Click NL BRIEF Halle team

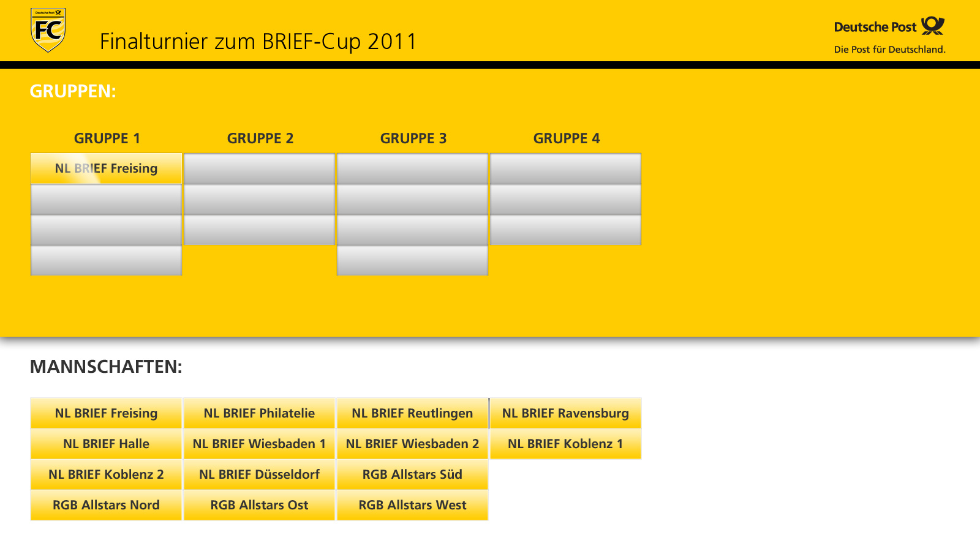pyautogui.click(x=106, y=444)
